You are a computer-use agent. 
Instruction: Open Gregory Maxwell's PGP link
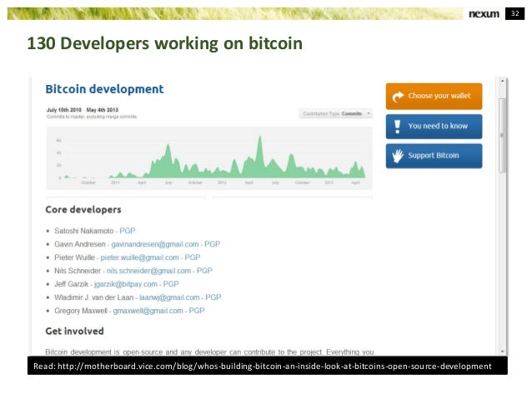[x=197, y=311]
